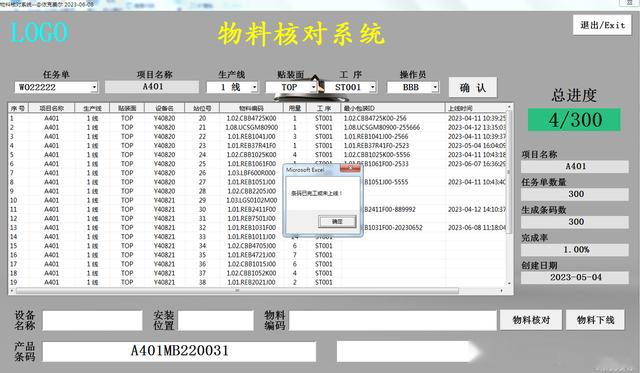Image resolution: width=640 pixels, height=373 pixels.
Task: Click the 总进度 4/300 progress box
Action: click(574, 120)
